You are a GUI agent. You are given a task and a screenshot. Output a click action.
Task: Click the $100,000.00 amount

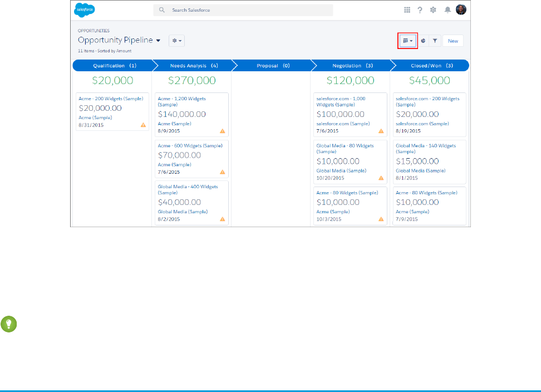click(341, 114)
